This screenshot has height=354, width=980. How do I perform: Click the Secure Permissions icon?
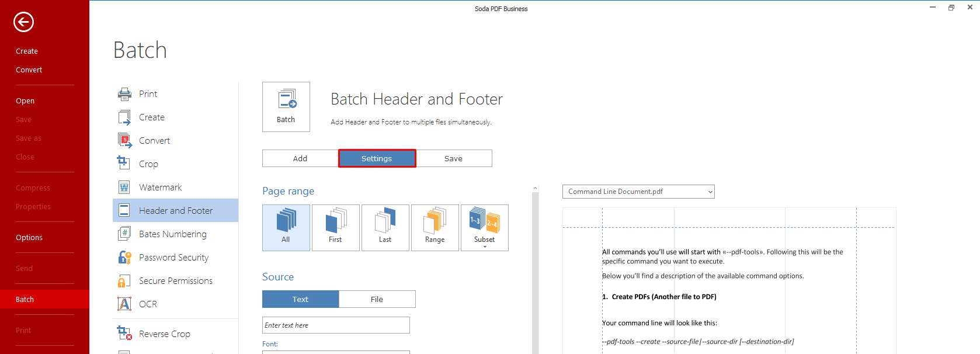click(x=124, y=281)
